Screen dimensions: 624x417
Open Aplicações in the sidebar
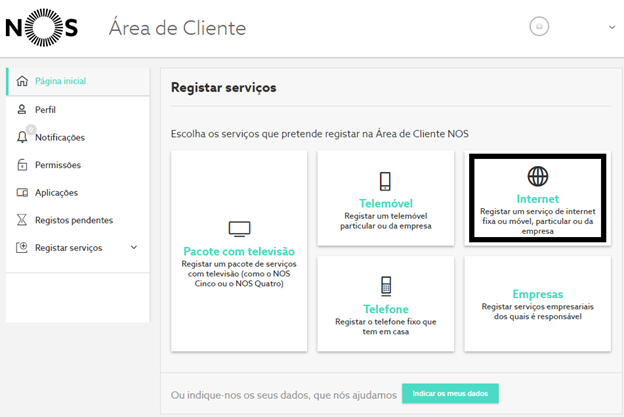coord(56,193)
